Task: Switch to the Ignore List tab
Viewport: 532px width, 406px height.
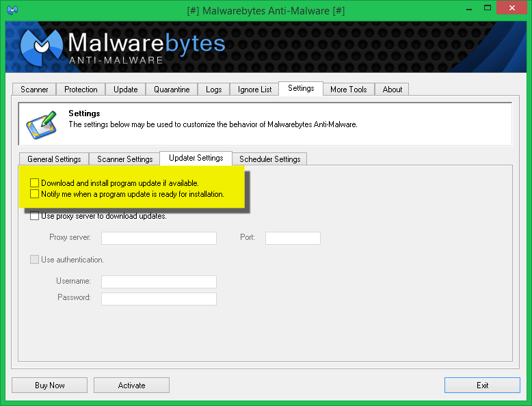Action: tap(254, 90)
